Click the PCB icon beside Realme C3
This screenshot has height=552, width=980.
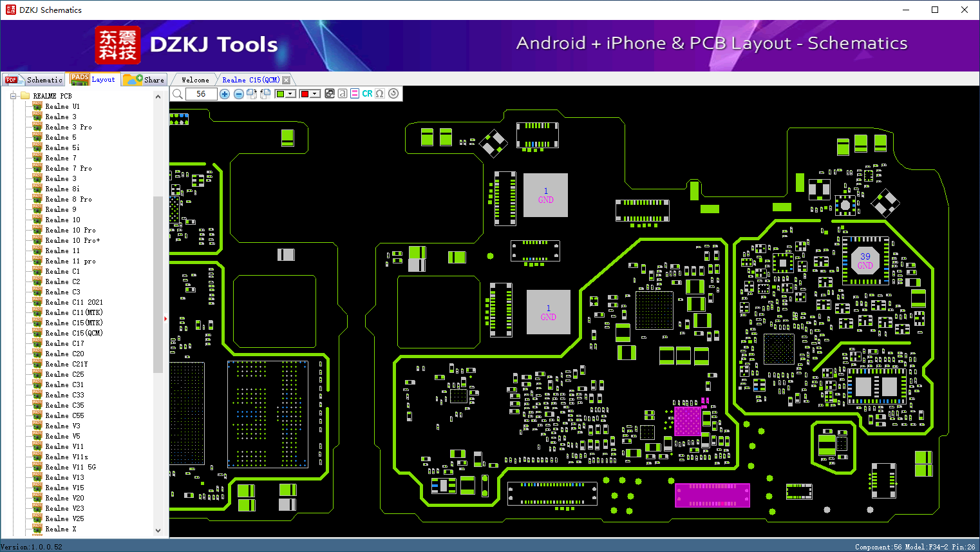click(x=37, y=292)
